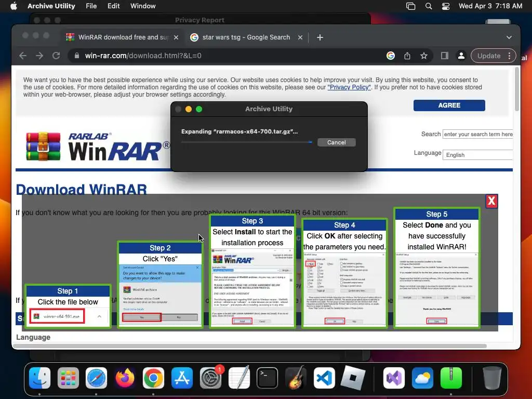Click the Google icon in address bar
This screenshot has height=399, width=532.
click(391, 56)
